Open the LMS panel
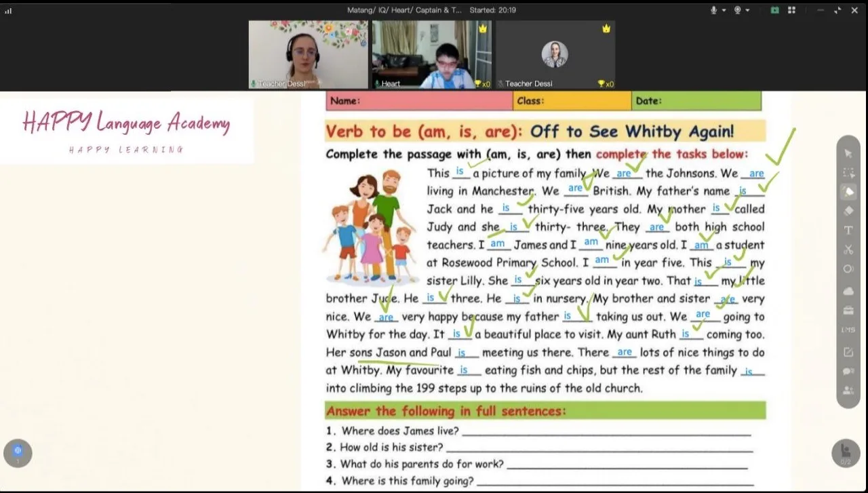This screenshot has width=868, height=493. 848,330
